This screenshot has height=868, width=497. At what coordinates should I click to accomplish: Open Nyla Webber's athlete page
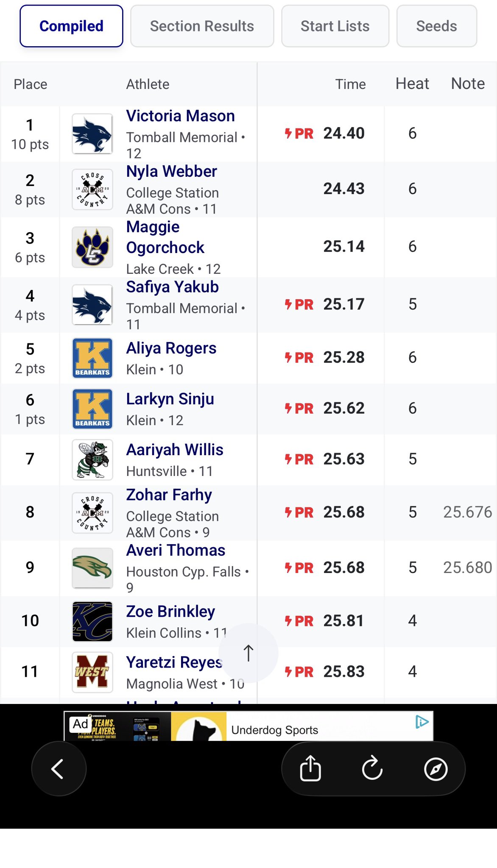click(171, 172)
